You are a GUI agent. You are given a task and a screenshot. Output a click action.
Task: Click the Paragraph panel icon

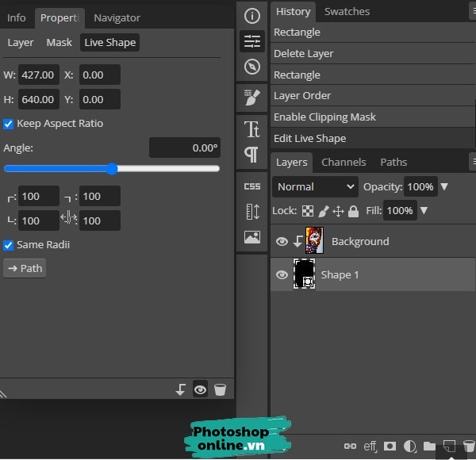[251, 154]
